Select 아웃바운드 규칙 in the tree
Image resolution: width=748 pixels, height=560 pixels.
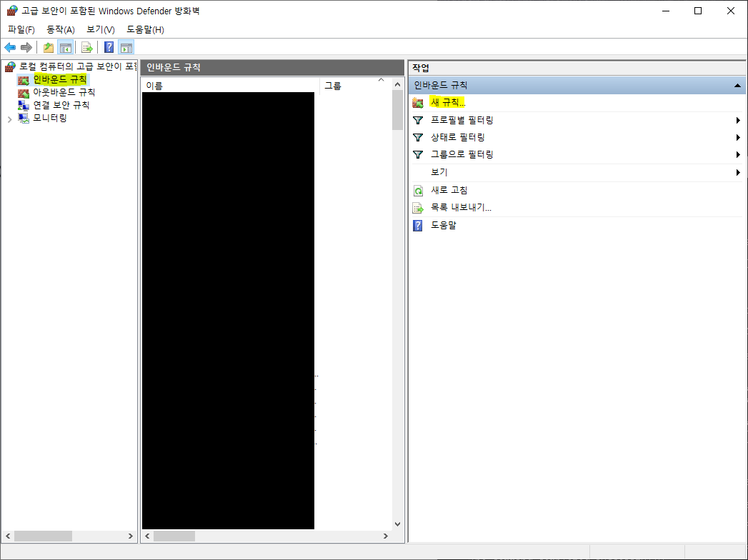[x=64, y=92]
